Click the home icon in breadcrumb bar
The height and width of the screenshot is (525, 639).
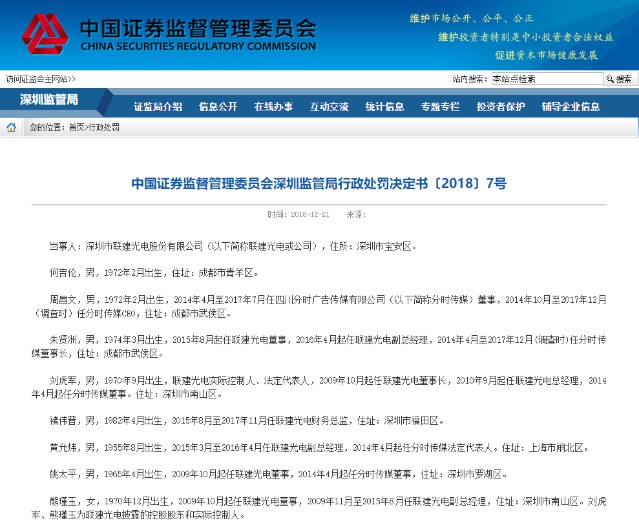point(11,128)
